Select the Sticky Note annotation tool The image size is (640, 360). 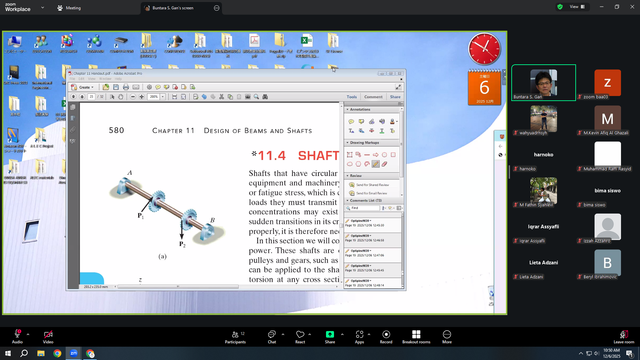351,122
